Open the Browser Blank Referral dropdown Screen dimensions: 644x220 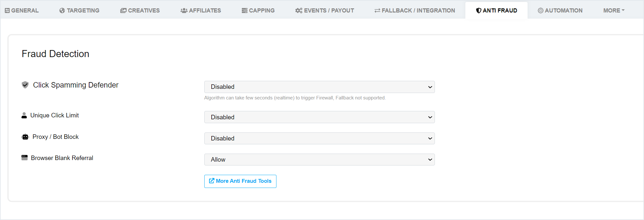[x=319, y=159]
